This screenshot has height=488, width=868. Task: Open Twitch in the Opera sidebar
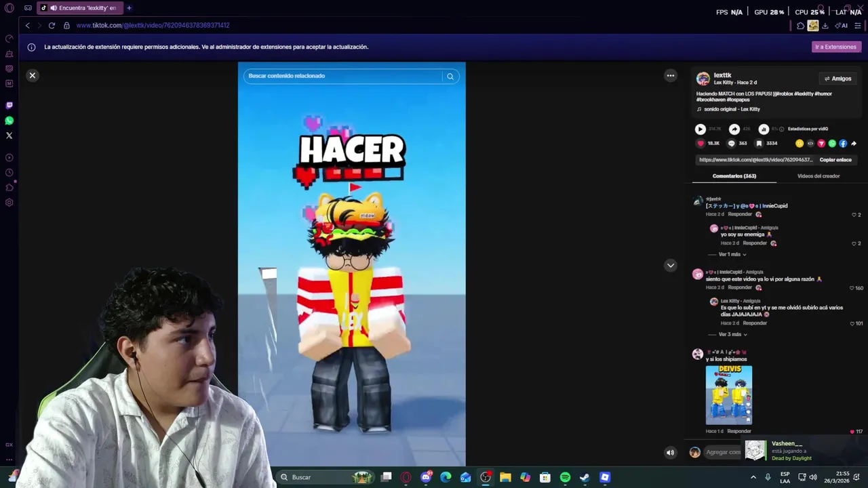[x=9, y=105]
